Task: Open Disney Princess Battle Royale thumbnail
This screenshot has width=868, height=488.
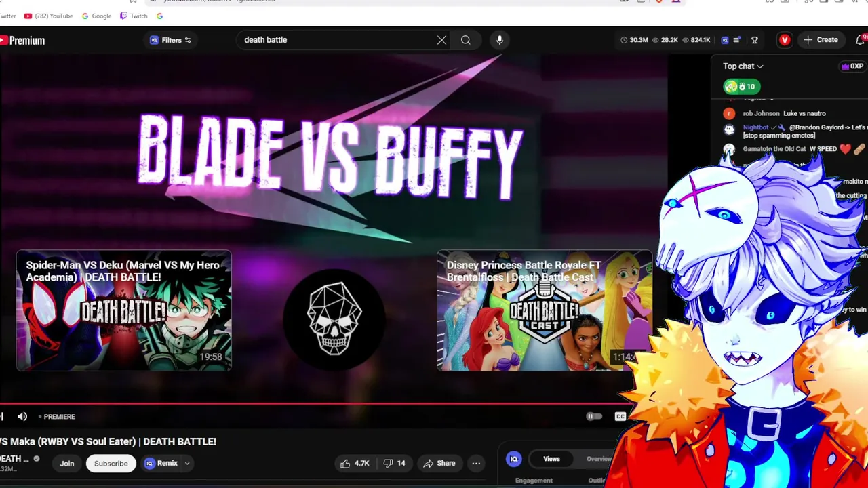Action: [545, 310]
